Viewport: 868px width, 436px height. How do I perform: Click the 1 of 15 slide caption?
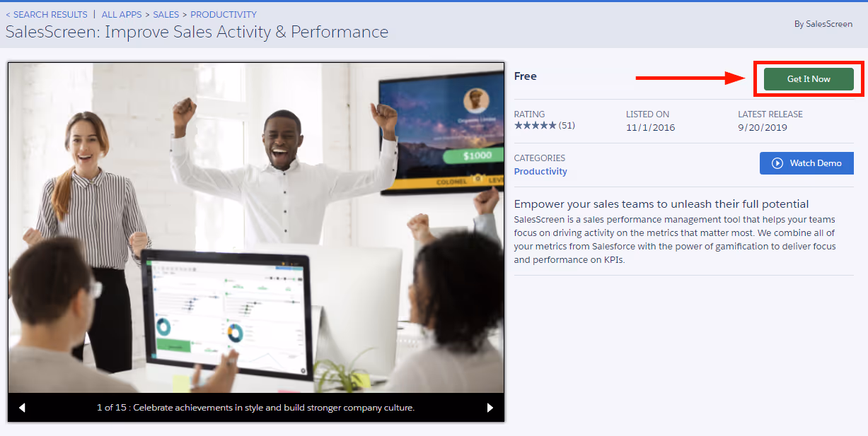pos(255,407)
